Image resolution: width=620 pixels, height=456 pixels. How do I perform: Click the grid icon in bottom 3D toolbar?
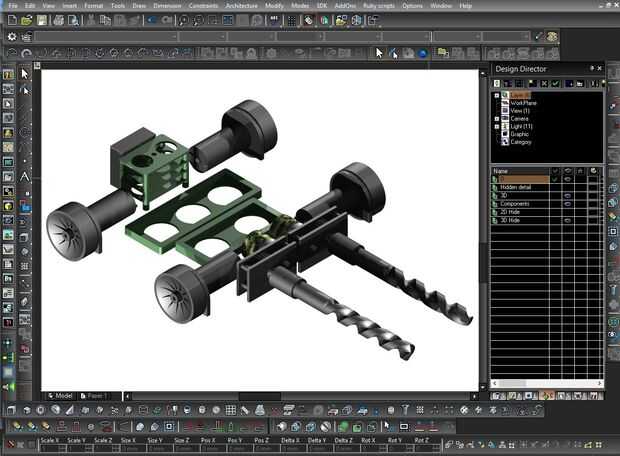[231, 410]
